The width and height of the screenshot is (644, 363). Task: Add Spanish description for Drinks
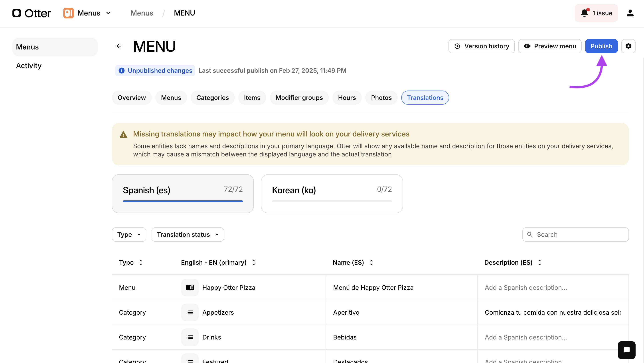click(x=553, y=337)
